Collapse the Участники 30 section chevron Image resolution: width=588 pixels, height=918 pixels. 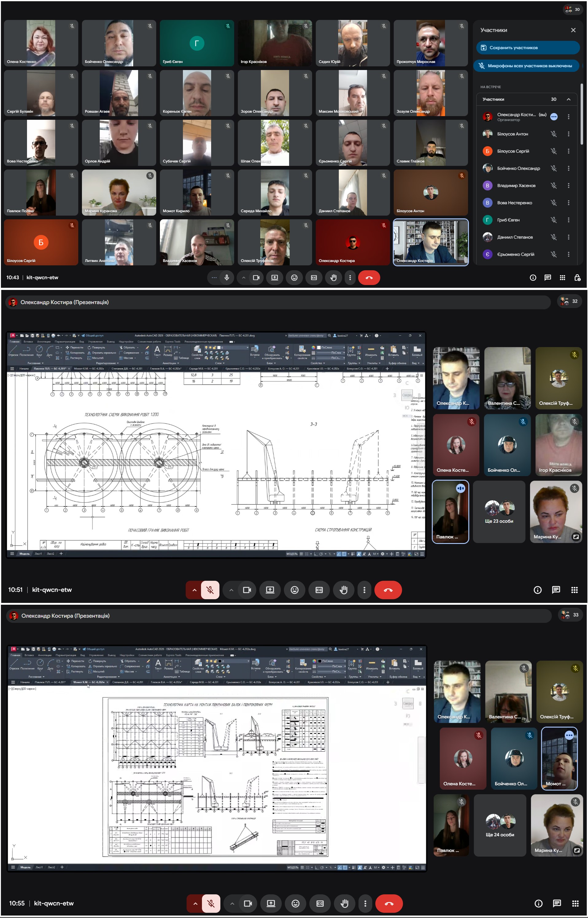point(569,99)
